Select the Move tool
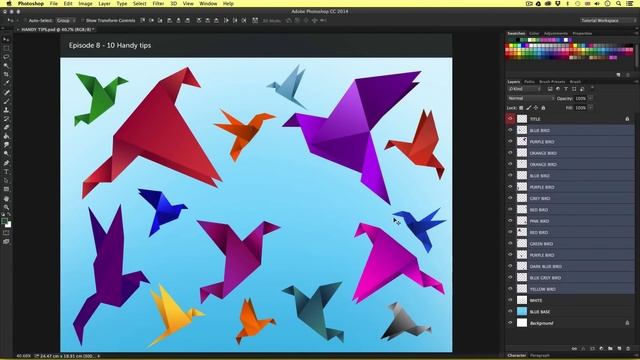Screen dimensions: 640x360 point(6,39)
